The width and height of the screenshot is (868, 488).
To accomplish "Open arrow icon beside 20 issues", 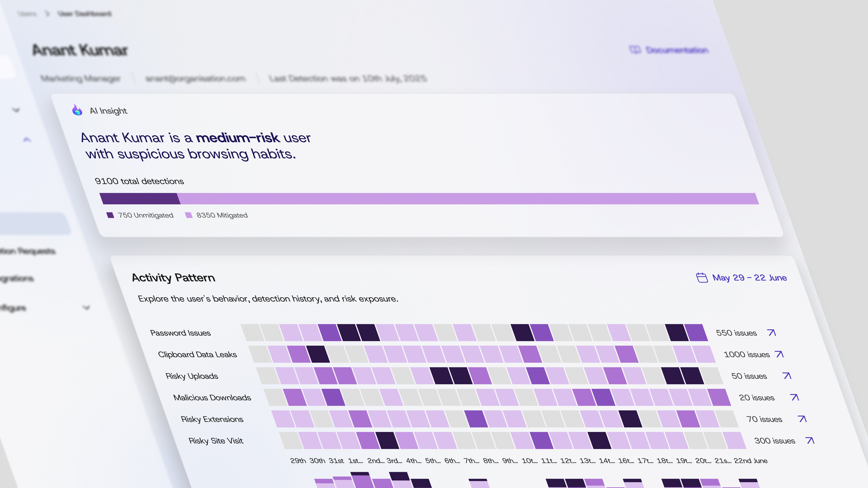I will coord(795,397).
